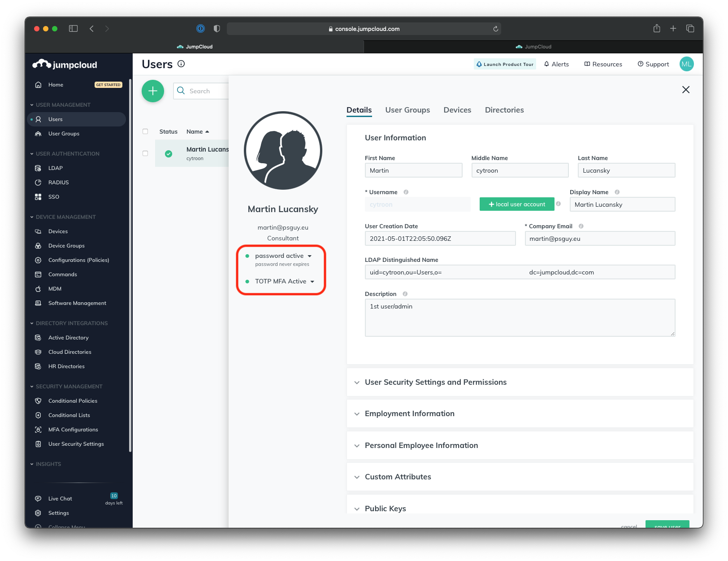Open Configurations (Policies)
The width and height of the screenshot is (728, 561).
coord(78,260)
